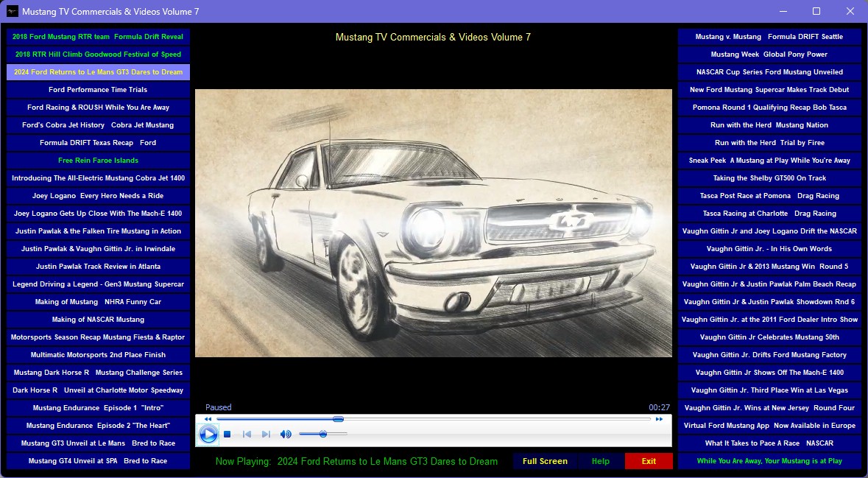Click the video seek bar
This screenshot has height=478, width=868.
pos(434,419)
